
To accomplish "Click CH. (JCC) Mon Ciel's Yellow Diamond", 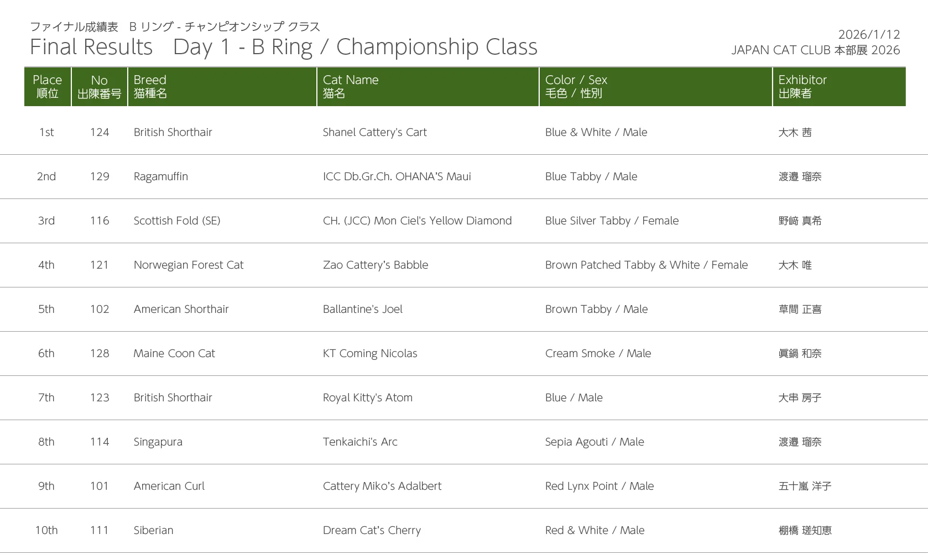I will (x=417, y=221).
